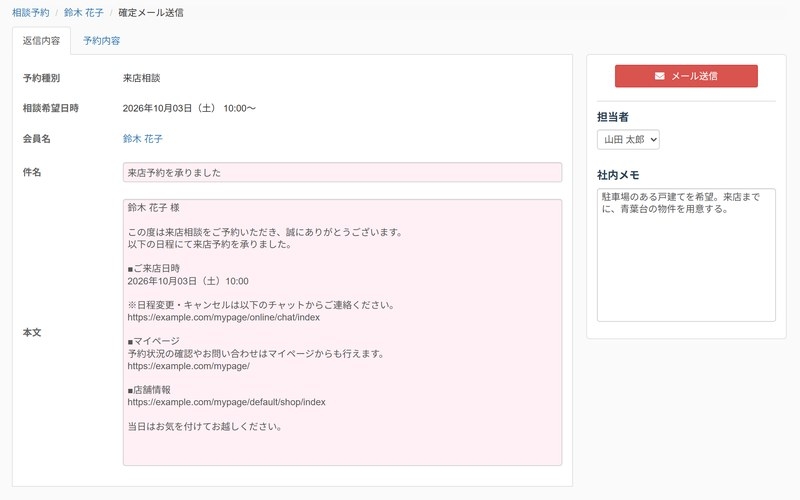The width and height of the screenshot is (800, 500).
Task: Click 当日はお気を付けてお越しください。 line
Action: click(205, 427)
